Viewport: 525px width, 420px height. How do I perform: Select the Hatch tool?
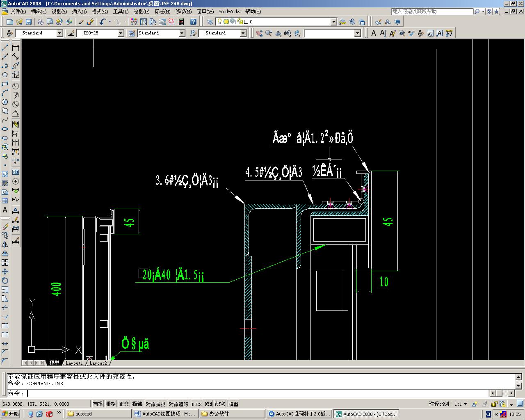pos(5,174)
